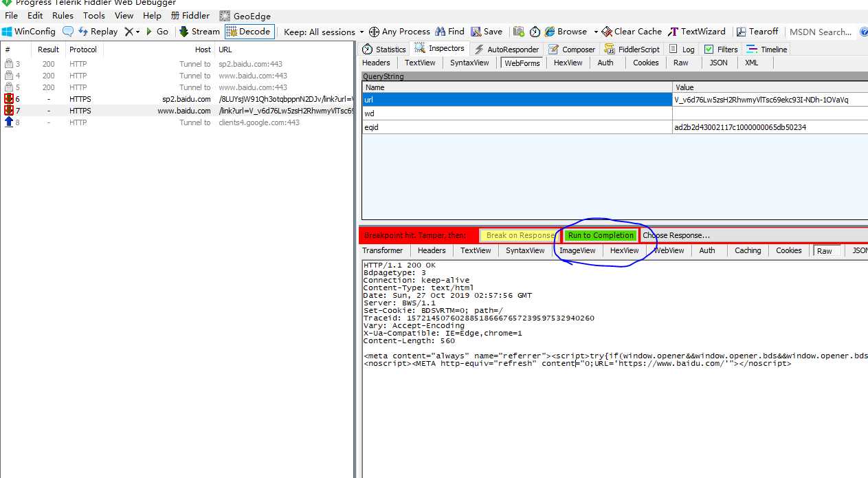The image size is (868, 478).
Task: Click the red breakpoint icon on session 6
Action: 9,99
